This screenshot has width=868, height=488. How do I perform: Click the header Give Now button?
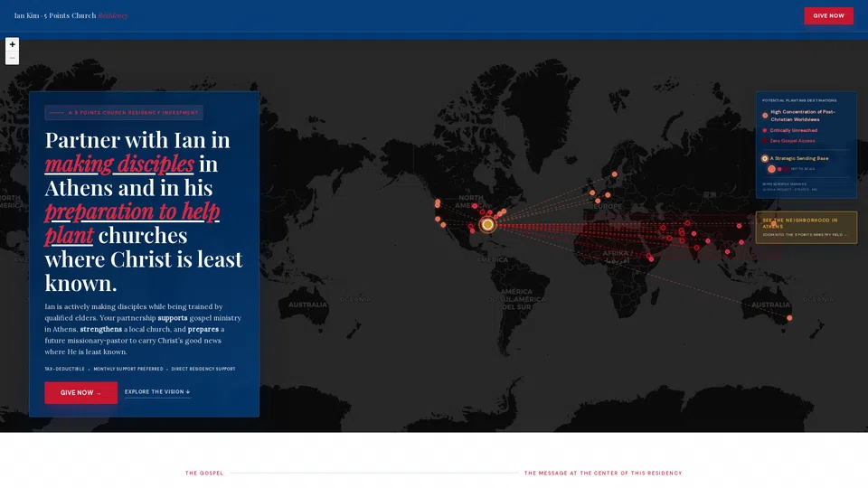pos(828,15)
